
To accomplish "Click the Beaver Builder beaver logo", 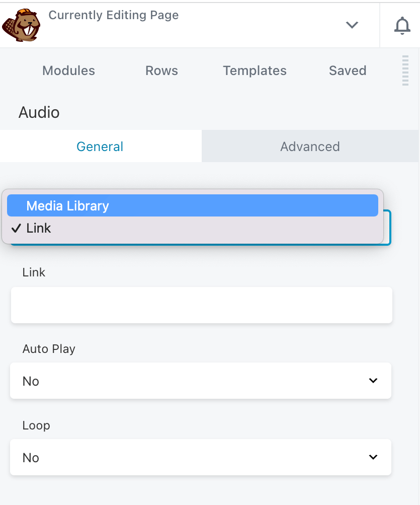I will [x=21, y=24].
